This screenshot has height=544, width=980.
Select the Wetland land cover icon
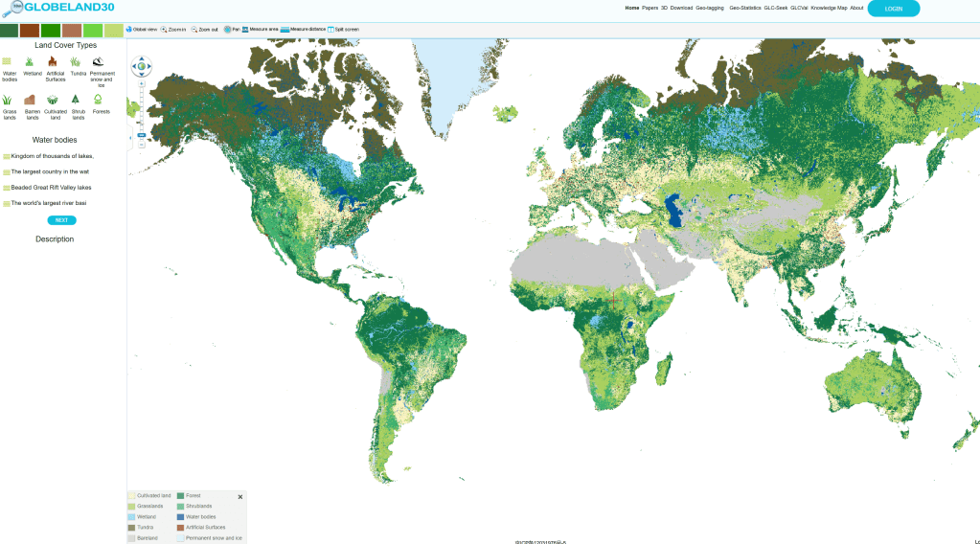(x=30, y=61)
